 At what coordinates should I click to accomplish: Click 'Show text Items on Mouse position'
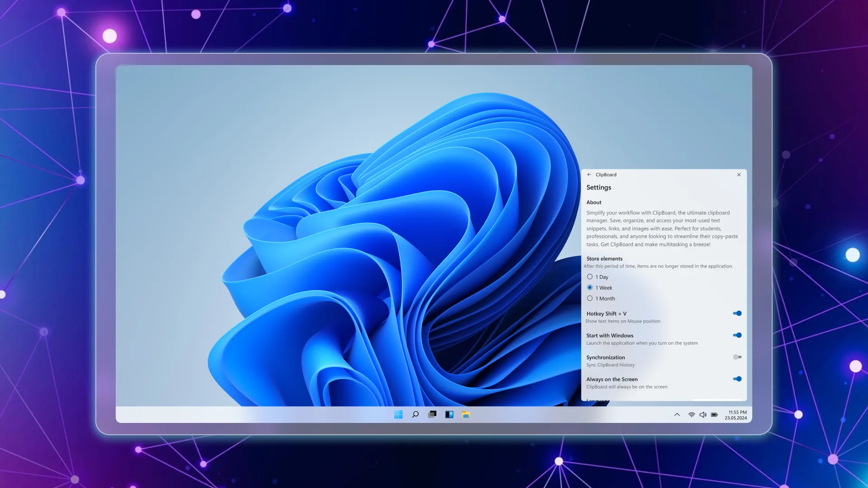click(x=623, y=321)
